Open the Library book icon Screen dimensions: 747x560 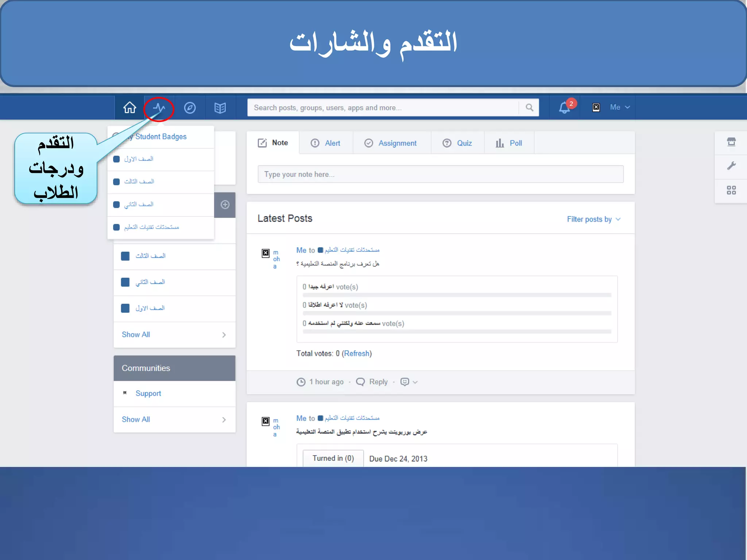pos(220,108)
